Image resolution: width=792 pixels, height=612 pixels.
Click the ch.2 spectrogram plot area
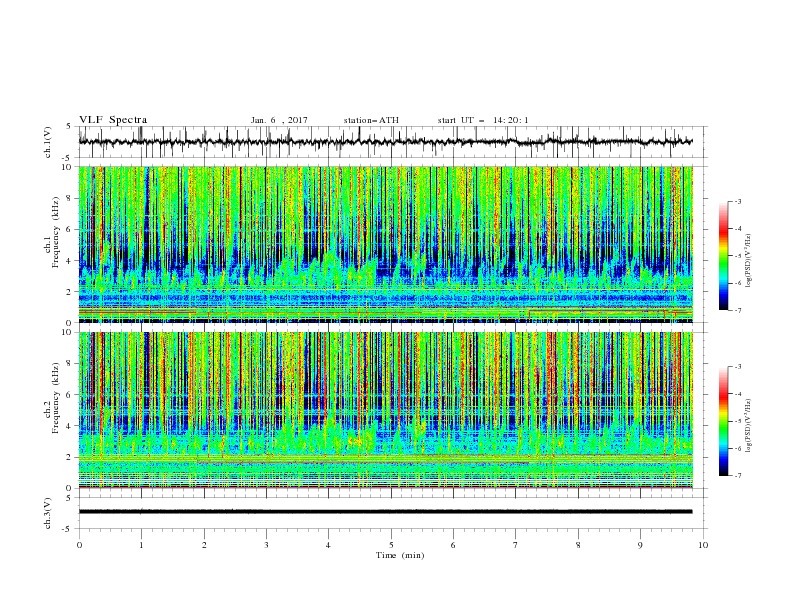(385, 410)
